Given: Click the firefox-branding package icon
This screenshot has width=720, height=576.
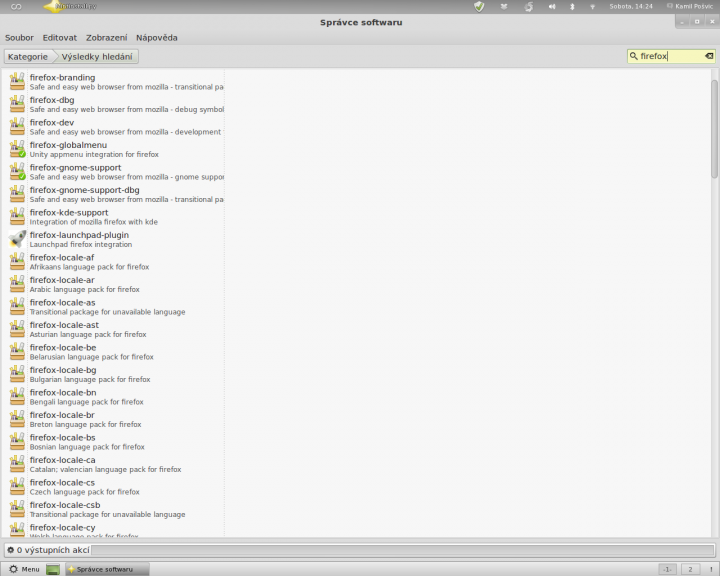Looking at the screenshot, I should [17, 81].
